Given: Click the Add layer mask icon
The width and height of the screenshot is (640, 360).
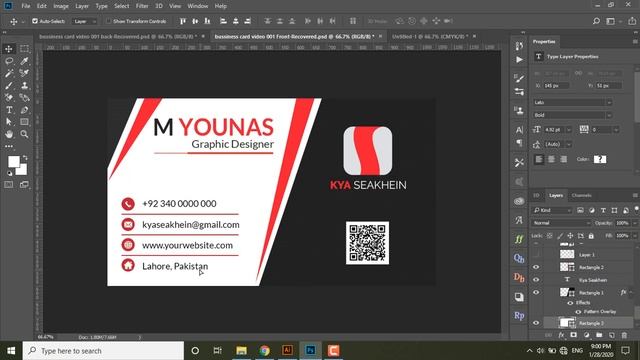Looking at the screenshot, I should (x=573, y=335).
